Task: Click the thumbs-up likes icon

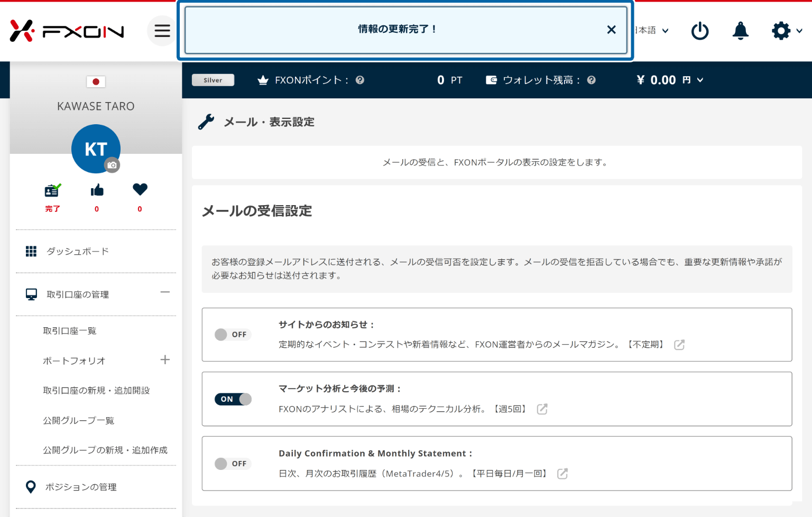Action: coord(97,190)
